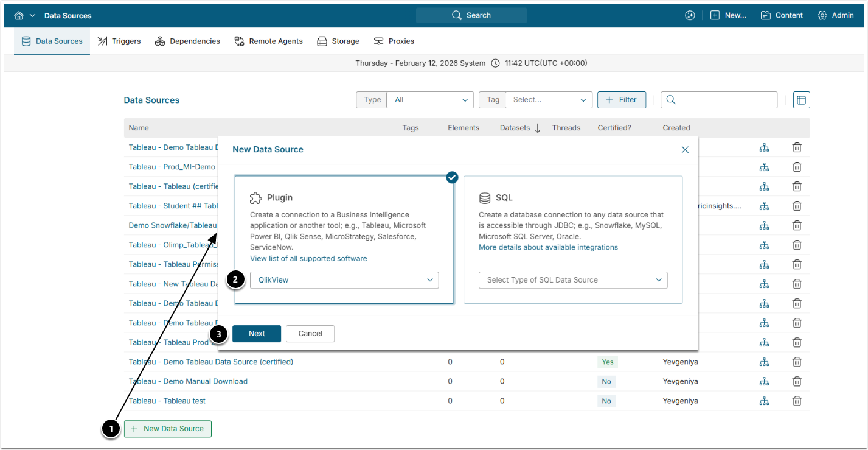
Task: Open the column layout grid icon
Action: [x=801, y=100]
